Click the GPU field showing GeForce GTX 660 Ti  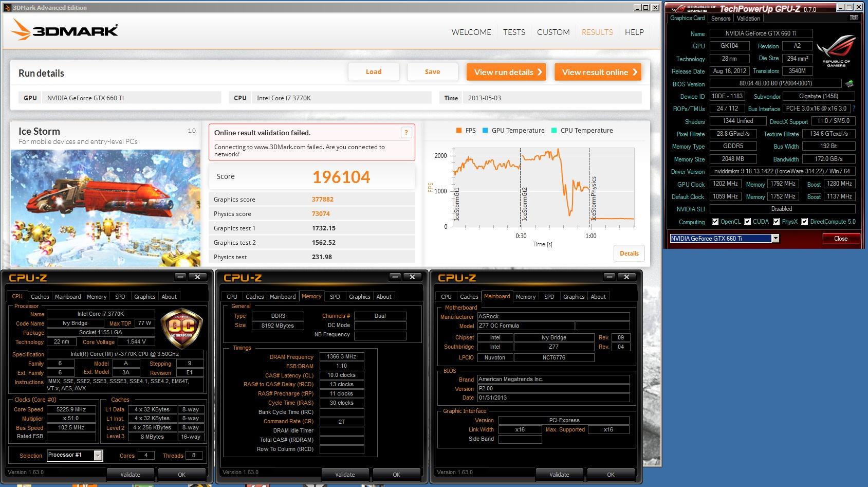(131, 98)
